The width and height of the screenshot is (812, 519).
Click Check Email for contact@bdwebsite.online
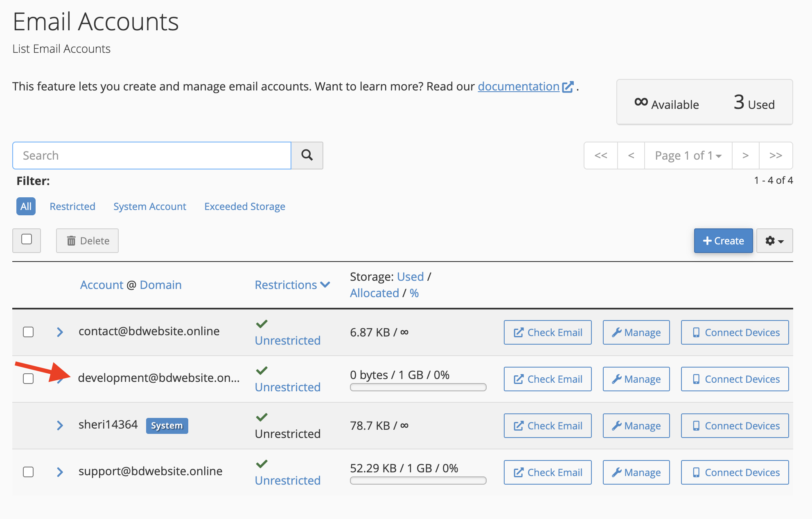(548, 332)
